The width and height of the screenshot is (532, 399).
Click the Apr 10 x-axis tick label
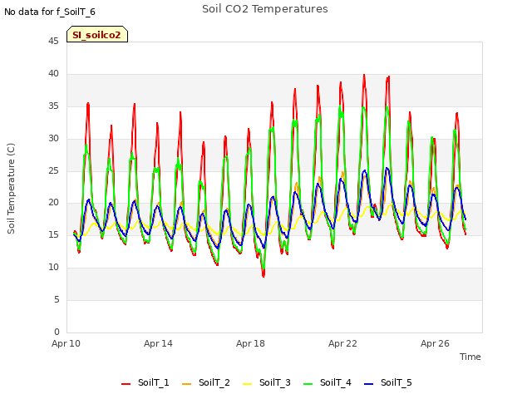[x=66, y=343]
